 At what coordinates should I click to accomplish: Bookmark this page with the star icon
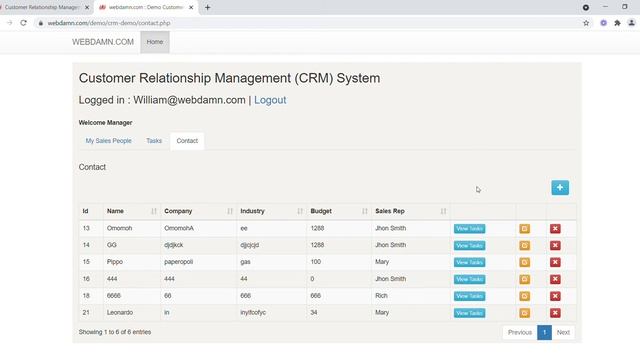[586, 23]
